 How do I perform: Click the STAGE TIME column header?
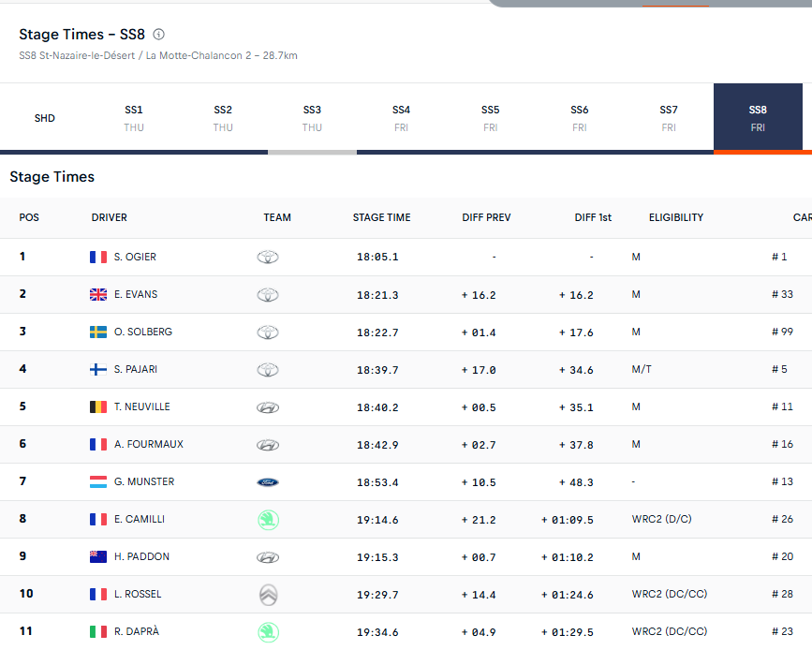381,217
